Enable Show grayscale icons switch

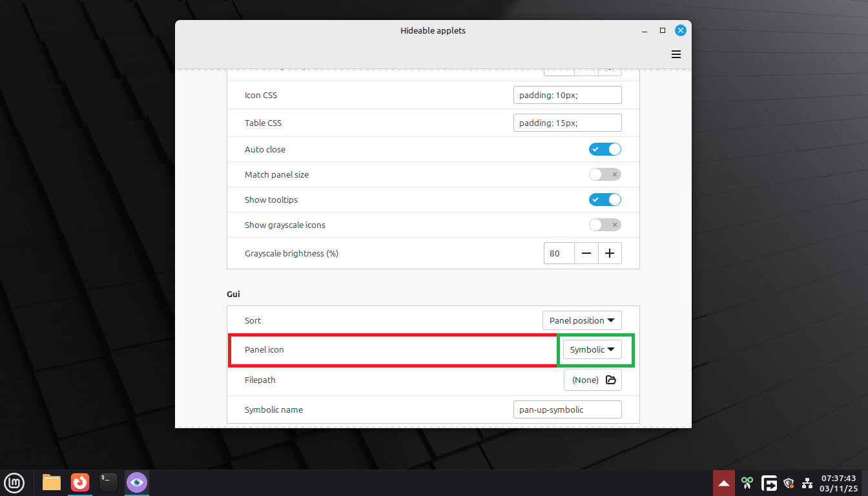point(604,225)
